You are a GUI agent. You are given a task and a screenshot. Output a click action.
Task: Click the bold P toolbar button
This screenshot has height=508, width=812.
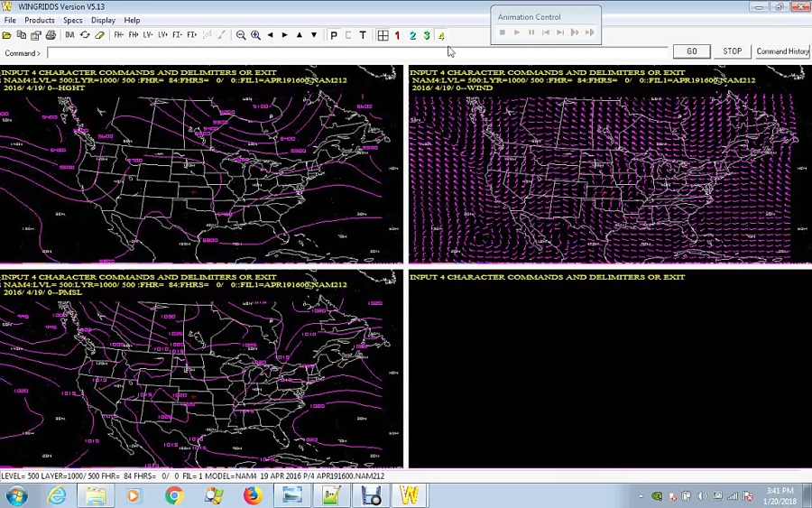(x=334, y=35)
